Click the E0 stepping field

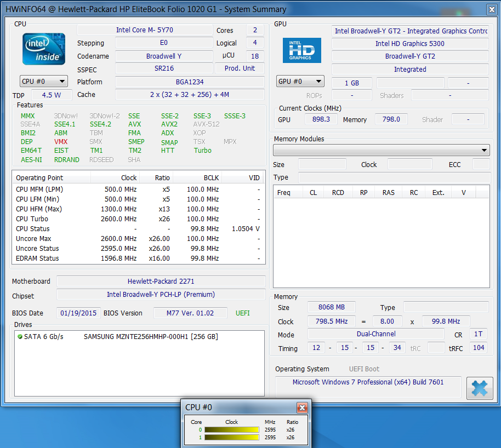pos(164,43)
